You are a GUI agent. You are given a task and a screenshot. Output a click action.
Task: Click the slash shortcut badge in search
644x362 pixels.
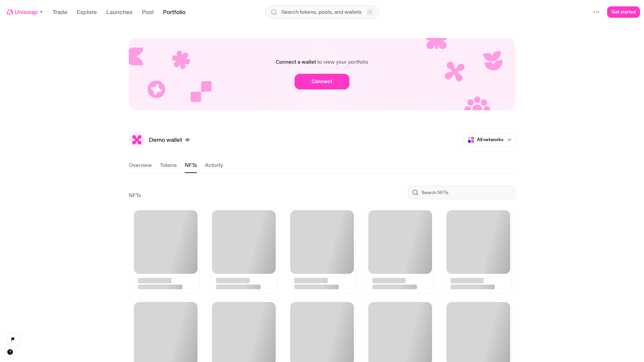370,12
